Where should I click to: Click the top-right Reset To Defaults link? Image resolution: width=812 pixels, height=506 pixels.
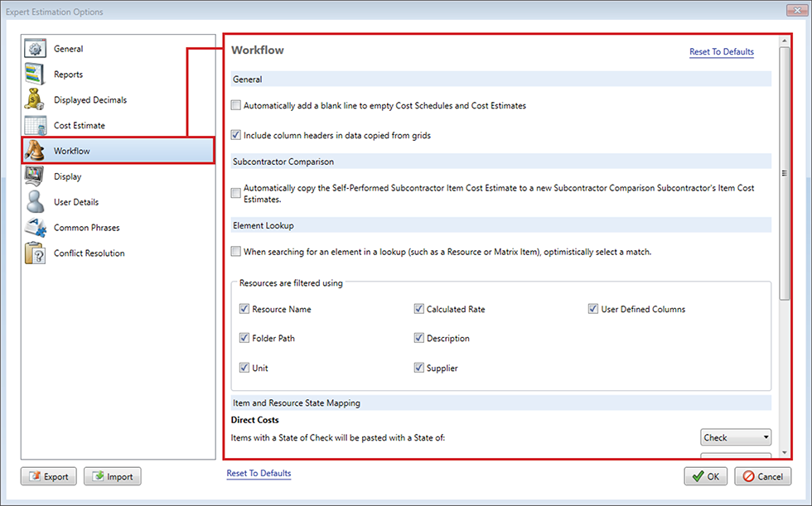coord(721,52)
